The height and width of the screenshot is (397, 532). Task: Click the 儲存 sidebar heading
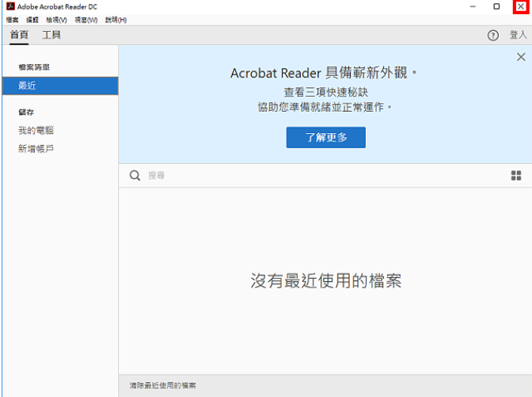(26, 112)
